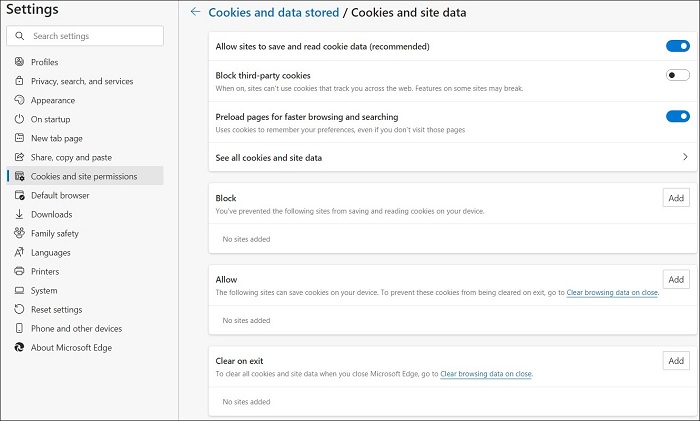
Task: Open See all cookies and site data row
Action: pos(452,157)
